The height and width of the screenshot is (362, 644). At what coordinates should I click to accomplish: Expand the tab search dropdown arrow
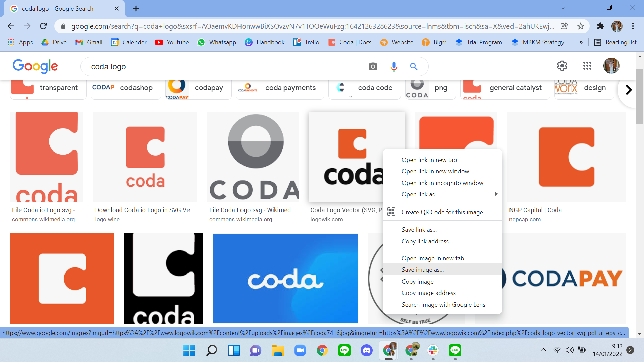click(563, 7)
